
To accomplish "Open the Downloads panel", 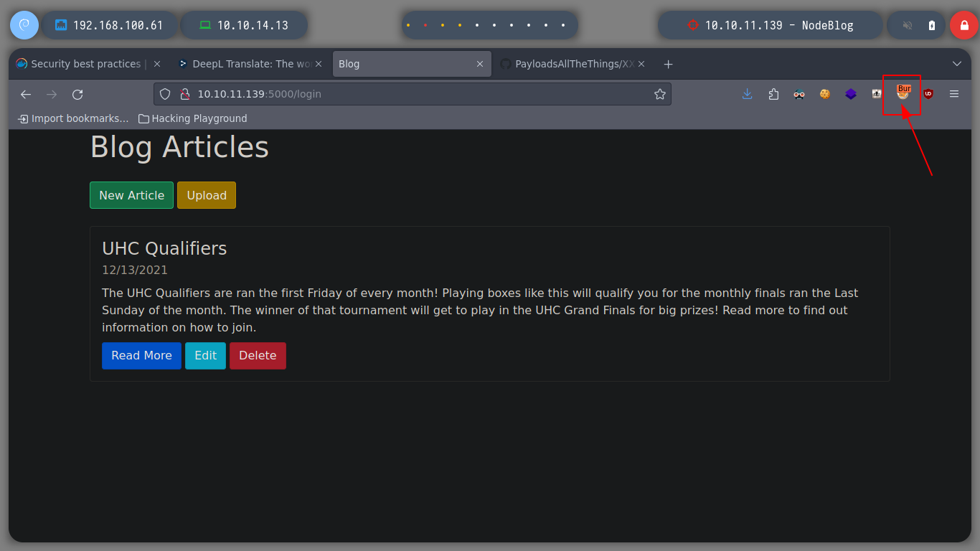I will (x=748, y=94).
